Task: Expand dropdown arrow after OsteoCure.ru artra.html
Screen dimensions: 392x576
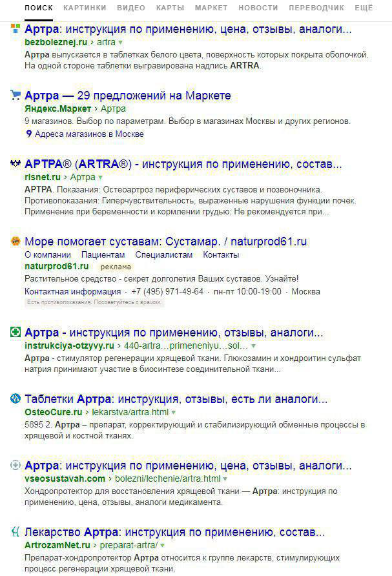Action: pos(174,413)
